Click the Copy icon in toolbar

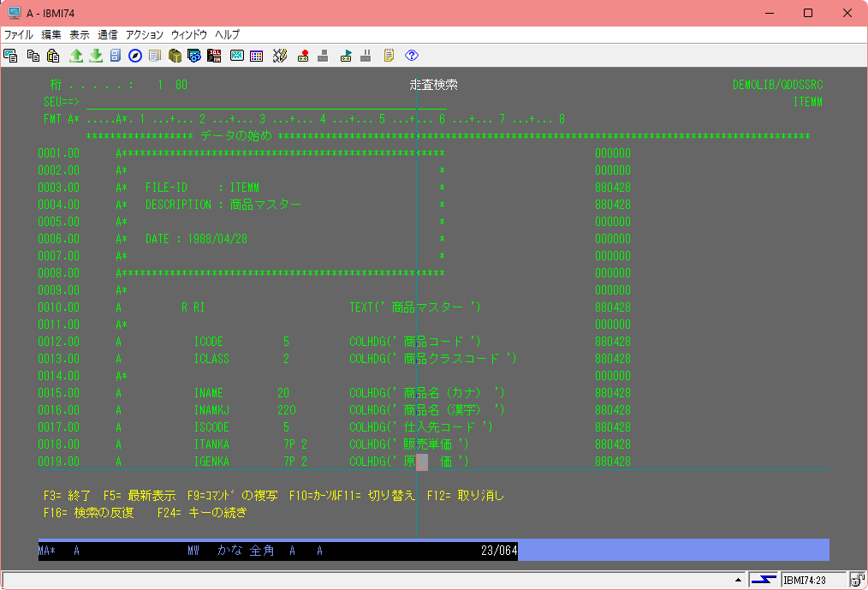click(x=33, y=56)
